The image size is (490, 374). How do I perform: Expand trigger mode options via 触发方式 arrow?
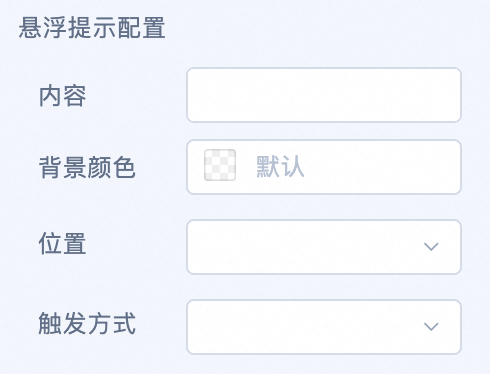431,327
